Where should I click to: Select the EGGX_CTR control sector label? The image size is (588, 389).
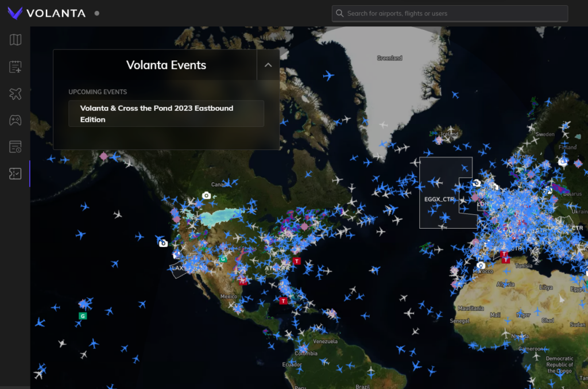pyautogui.click(x=439, y=199)
